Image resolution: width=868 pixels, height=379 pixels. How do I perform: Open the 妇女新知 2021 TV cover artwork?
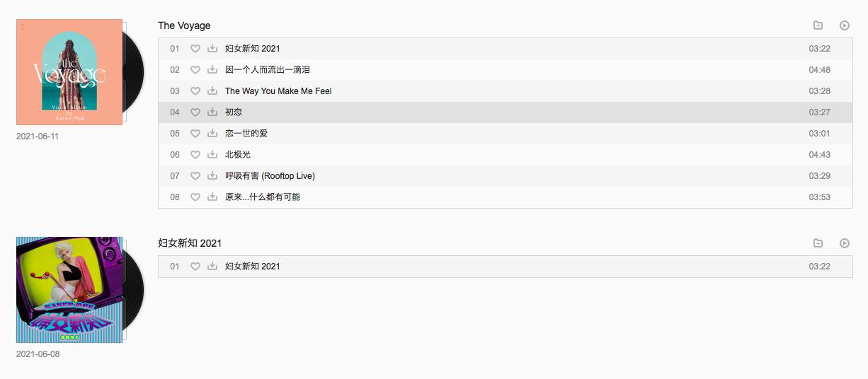69,290
